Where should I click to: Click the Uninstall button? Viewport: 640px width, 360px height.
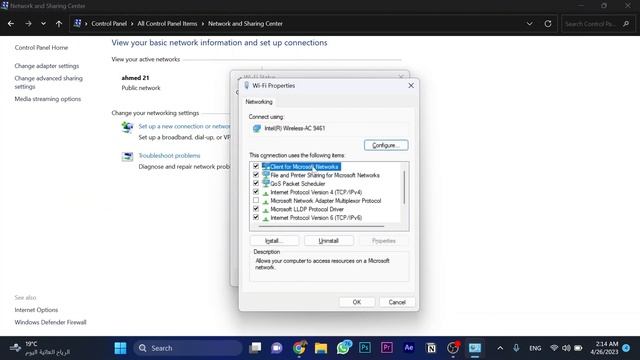[x=329, y=241]
